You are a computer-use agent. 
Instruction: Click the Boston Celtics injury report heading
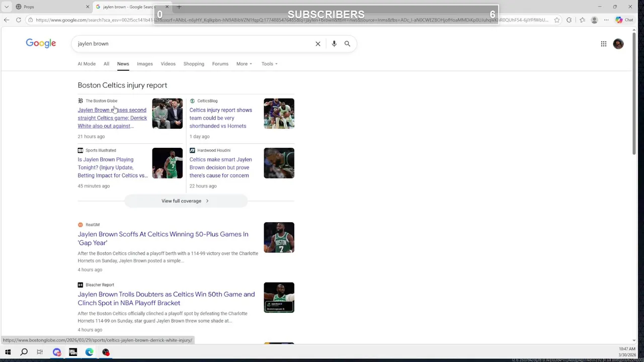point(122,85)
